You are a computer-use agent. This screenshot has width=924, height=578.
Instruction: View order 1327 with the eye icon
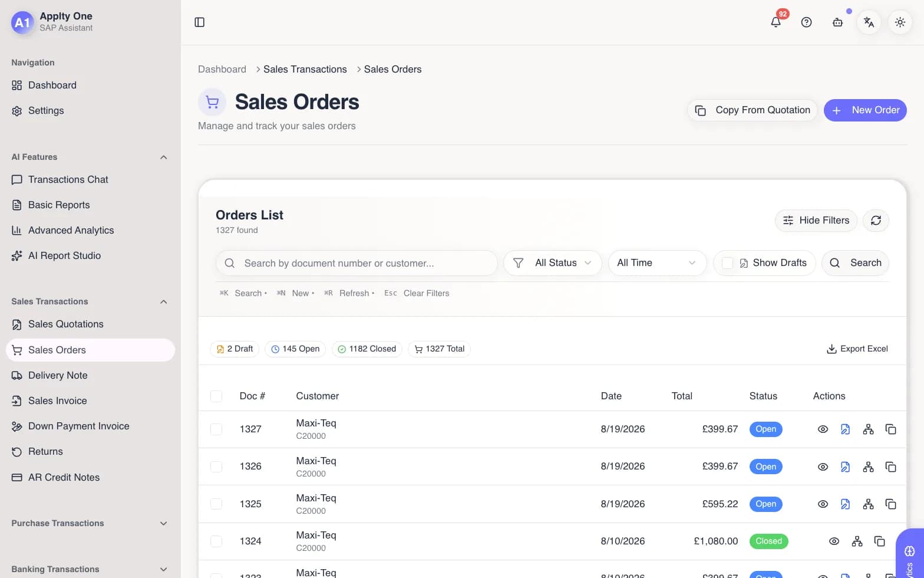[823, 429]
